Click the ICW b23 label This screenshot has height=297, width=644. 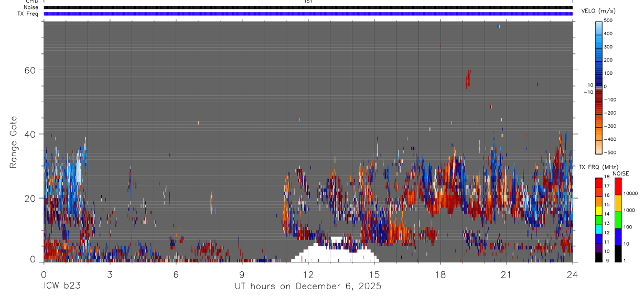point(62,287)
